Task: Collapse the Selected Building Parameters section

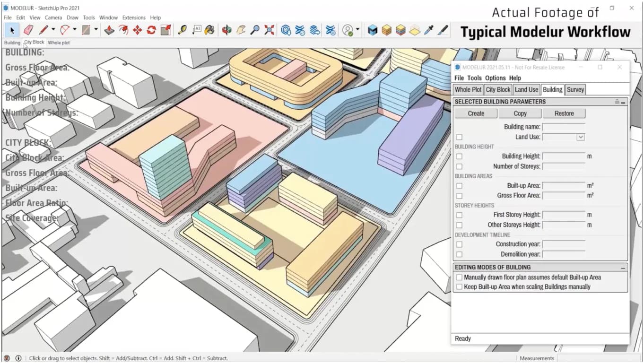Action: [x=623, y=102]
